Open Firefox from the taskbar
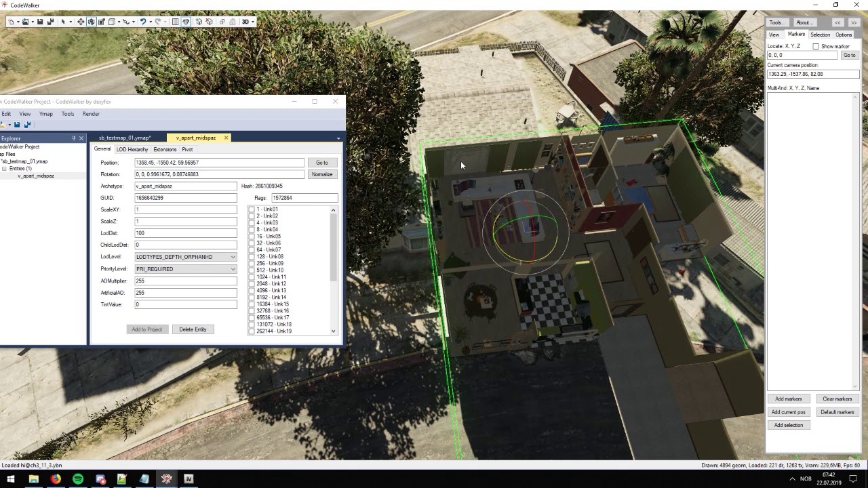The image size is (868, 488). [x=56, y=479]
